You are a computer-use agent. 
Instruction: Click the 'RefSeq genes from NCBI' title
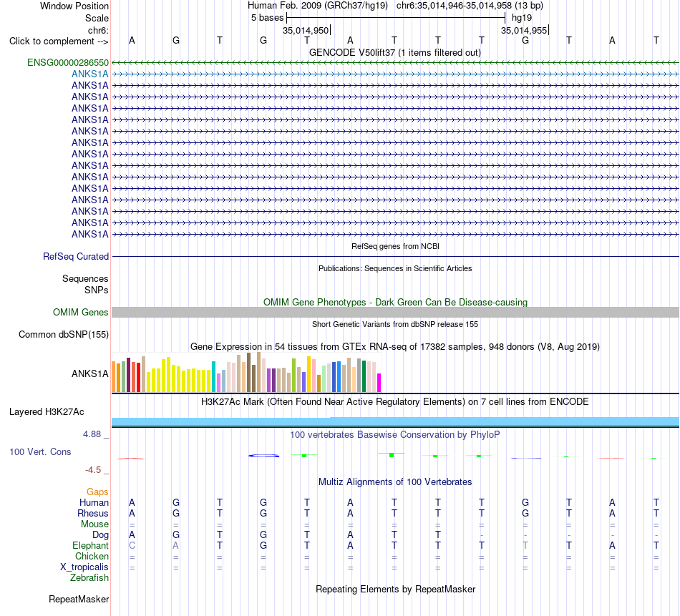click(x=395, y=246)
